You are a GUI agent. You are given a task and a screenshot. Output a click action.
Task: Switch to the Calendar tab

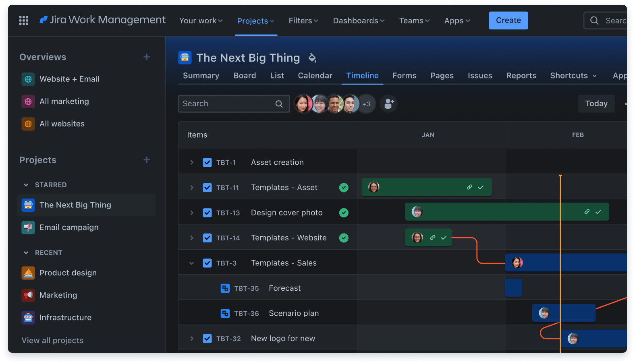coord(315,76)
